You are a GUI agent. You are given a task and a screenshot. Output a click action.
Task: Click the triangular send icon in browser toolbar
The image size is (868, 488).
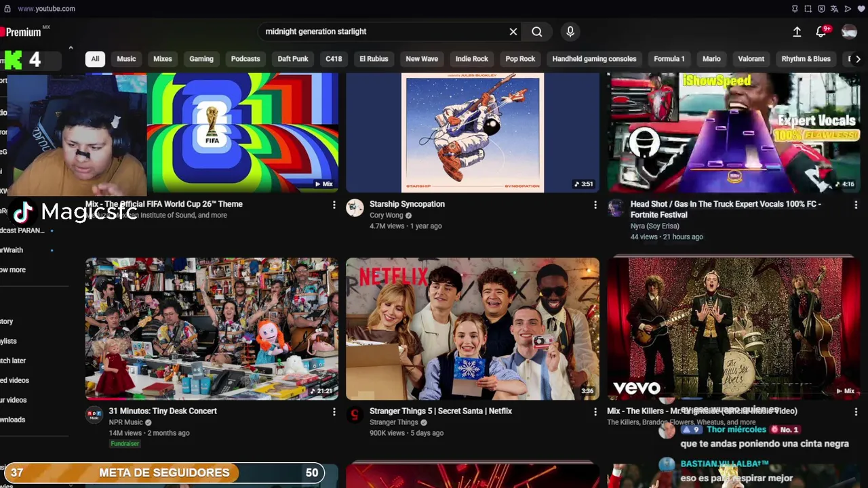pyautogui.click(x=847, y=9)
